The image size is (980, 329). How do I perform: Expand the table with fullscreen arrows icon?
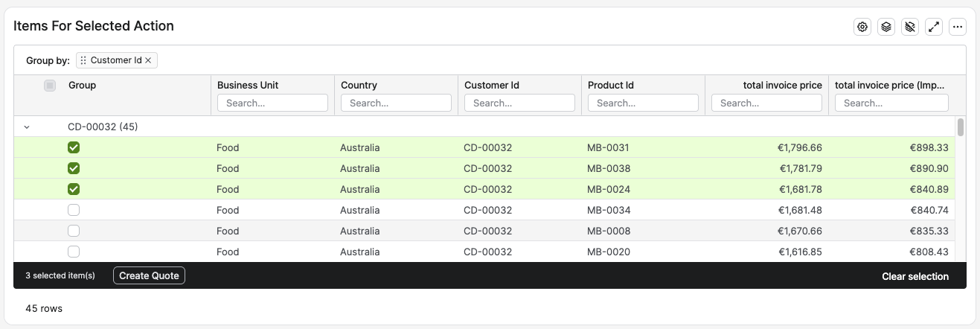[x=934, y=27]
